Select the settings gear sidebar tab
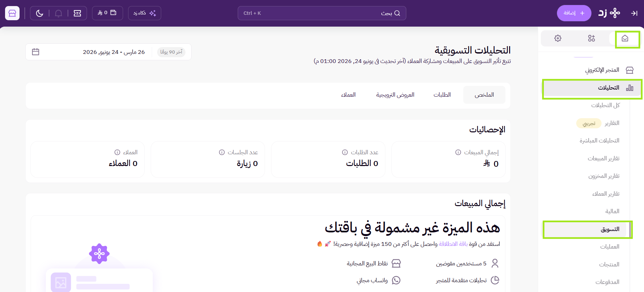The image size is (644, 292). (558, 38)
